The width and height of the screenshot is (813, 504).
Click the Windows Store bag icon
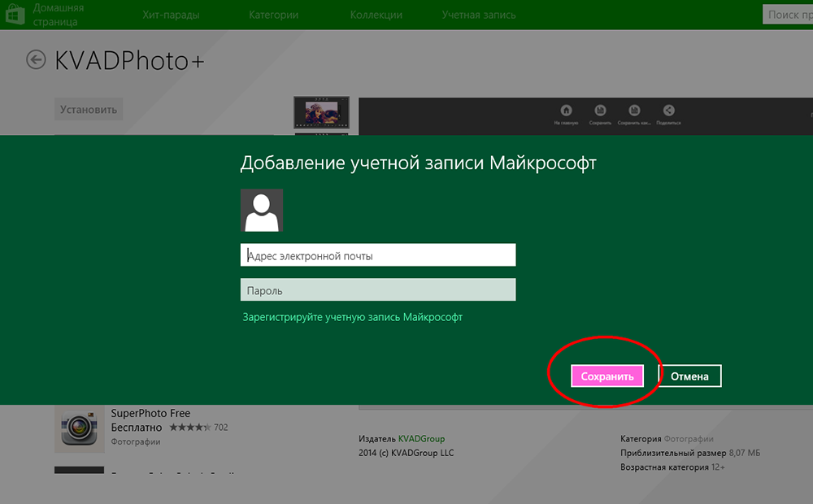tap(14, 14)
